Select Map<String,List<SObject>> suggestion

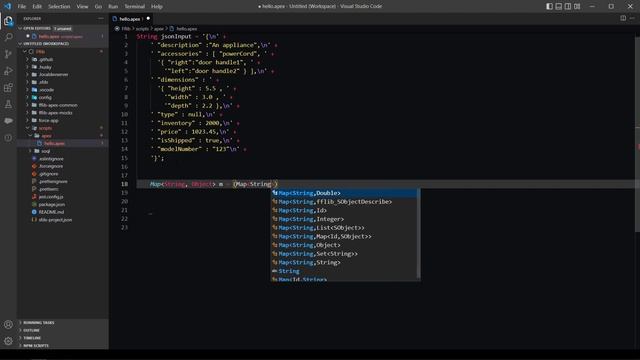click(x=344, y=228)
